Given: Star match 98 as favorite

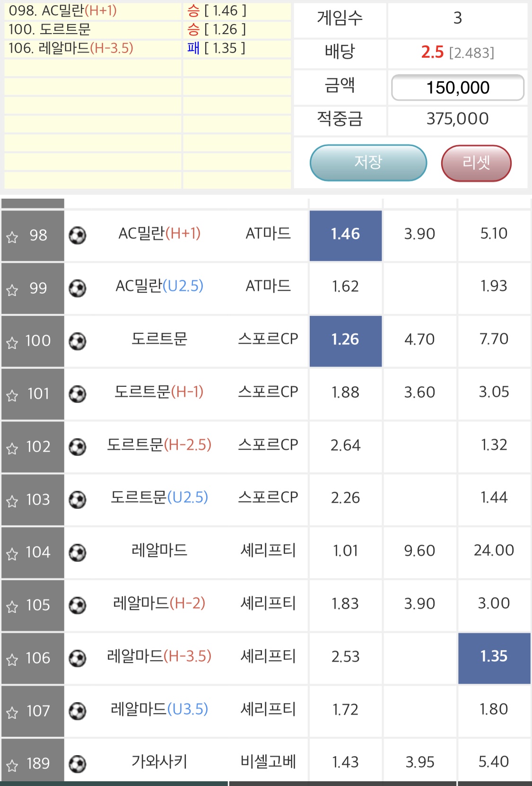Looking at the screenshot, I should [12, 237].
